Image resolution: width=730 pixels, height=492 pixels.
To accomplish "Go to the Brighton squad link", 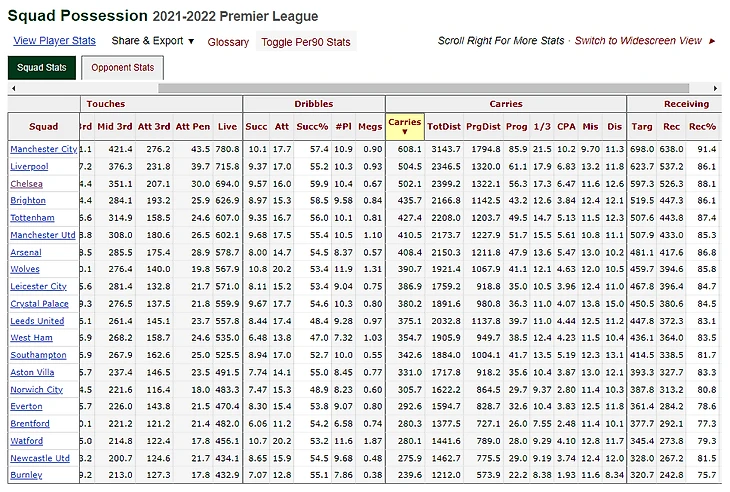I will pyautogui.click(x=28, y=201).
